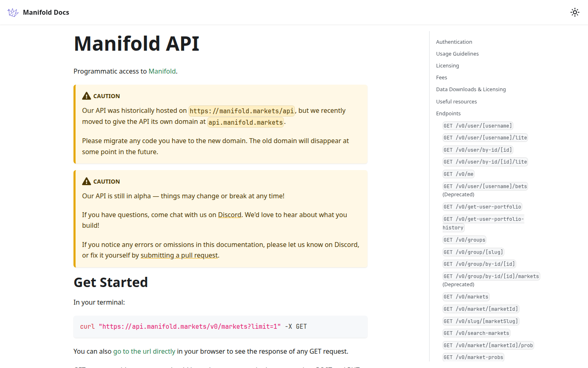The width and height of the screenshot is (588, 368).
Task: Open the Discord link
Action: pyautogui.click(x=229, y=215)
